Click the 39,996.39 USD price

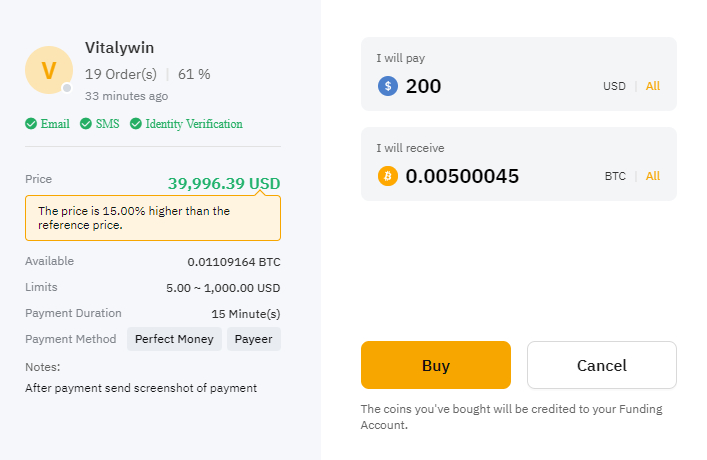click(x=224, y=184)
